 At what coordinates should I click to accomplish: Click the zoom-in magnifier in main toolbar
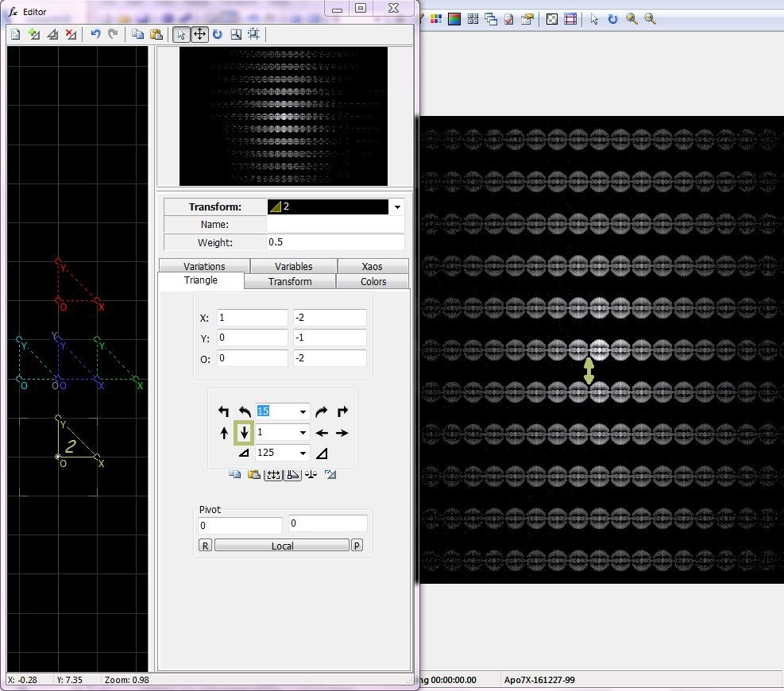click(x=631, y=19)
